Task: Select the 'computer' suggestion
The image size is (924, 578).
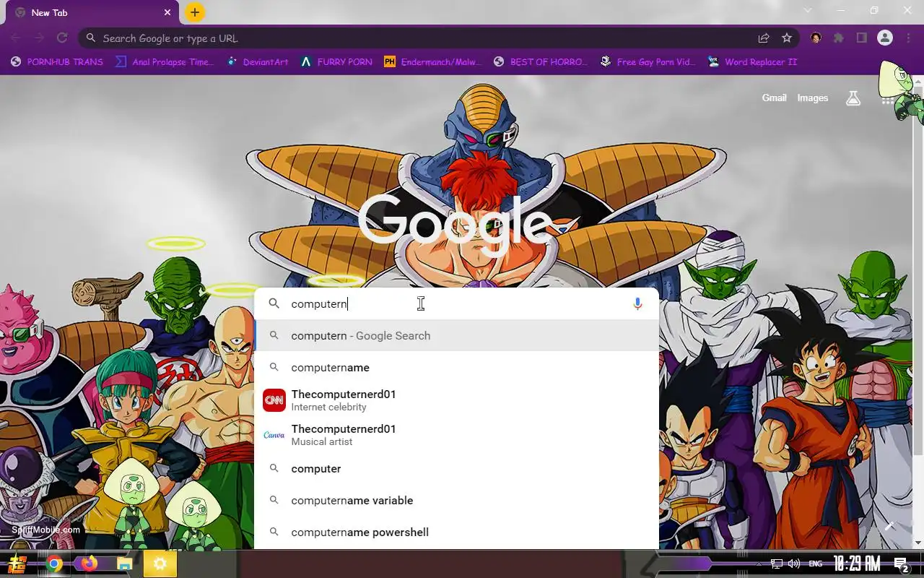Action: point(457,469)
